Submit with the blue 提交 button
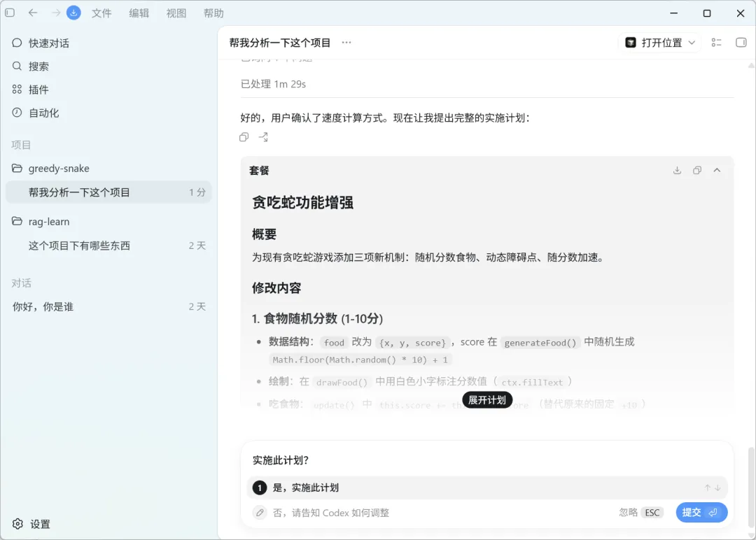756x540 pixels. 701,513
